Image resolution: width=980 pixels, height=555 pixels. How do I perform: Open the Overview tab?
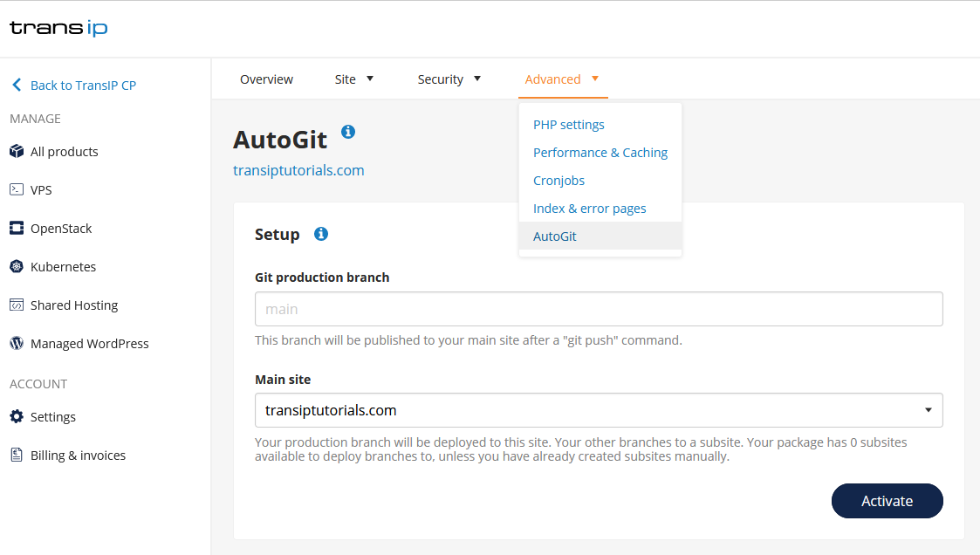(x=266, y=79)
